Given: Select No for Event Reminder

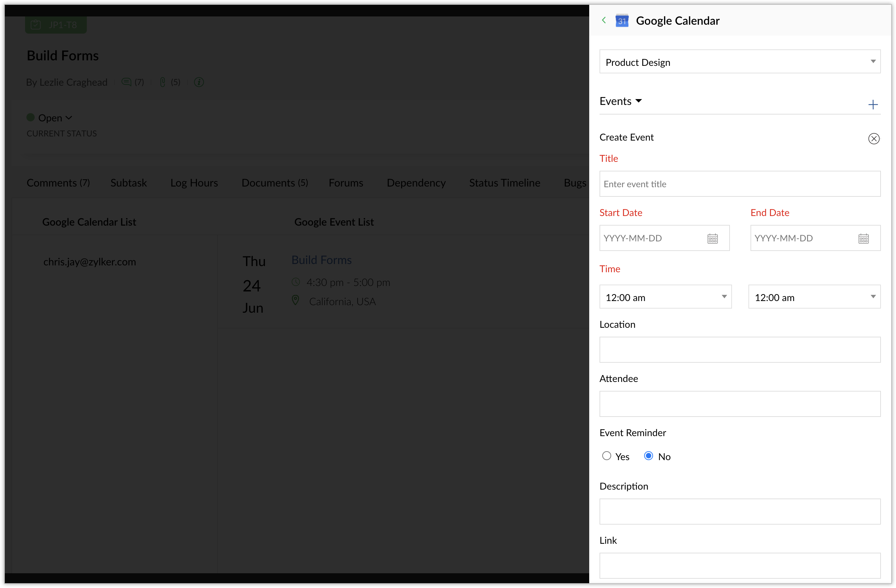Looking at the screenshot, I should tap(648, 456).
